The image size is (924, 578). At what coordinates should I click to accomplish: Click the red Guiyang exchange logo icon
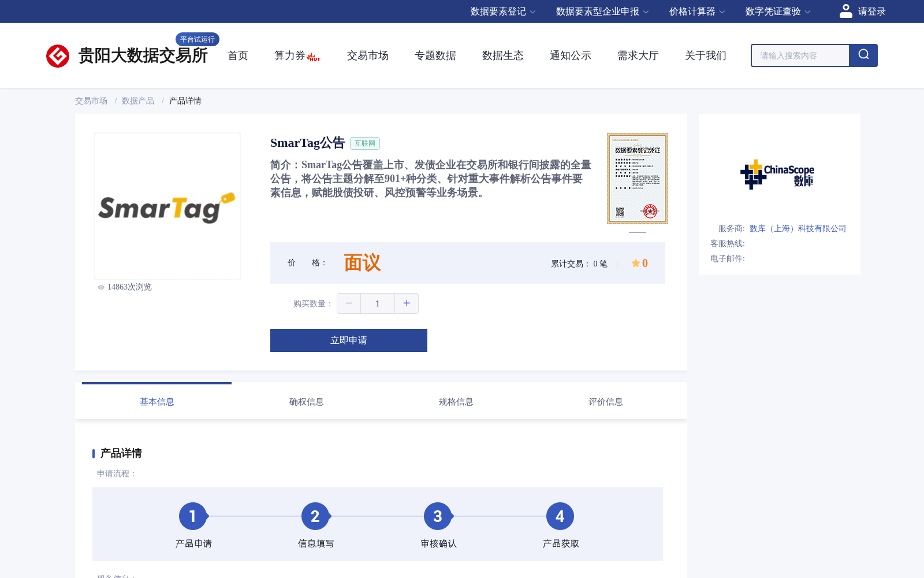[x=58, y=56]
